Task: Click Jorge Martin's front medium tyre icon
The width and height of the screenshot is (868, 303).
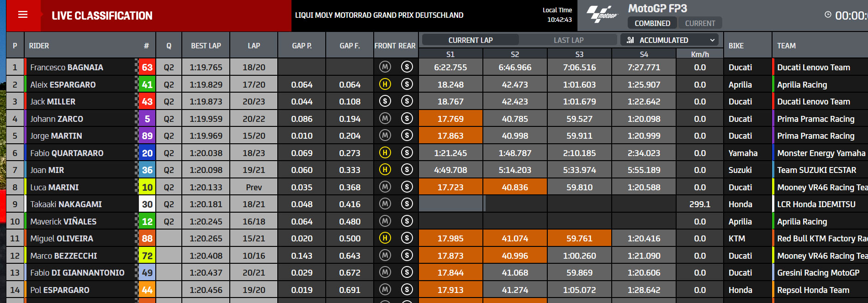Action: coord(385,136)
